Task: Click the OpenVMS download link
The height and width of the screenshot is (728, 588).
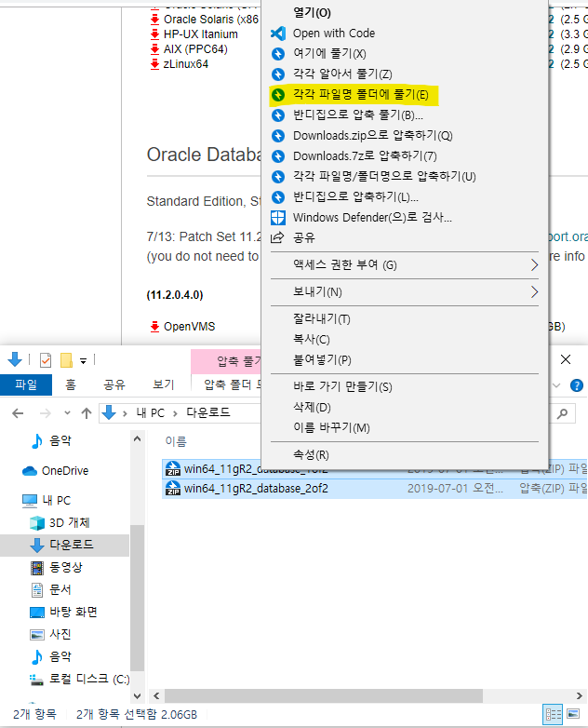Action: [190, 327]
